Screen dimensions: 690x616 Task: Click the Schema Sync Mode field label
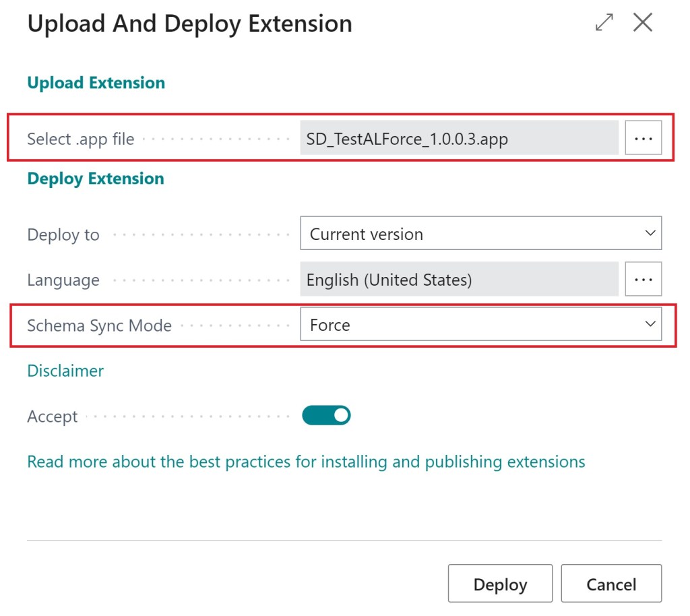(99, 326)
